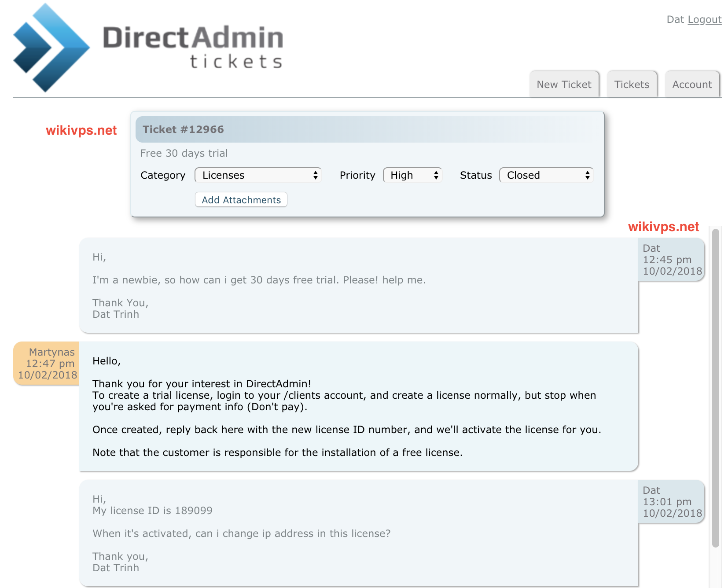The height and width of the screenshot is (588, 728).
Task: Click 'Note that the customer is responsible' line
Action: (x=277, y=452)
